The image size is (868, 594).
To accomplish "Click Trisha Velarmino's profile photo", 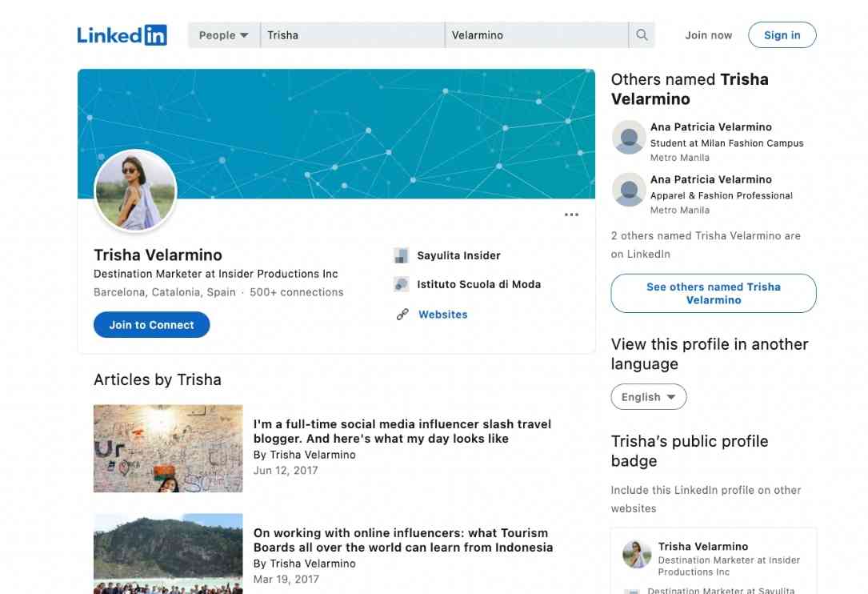I will [136, 190].
